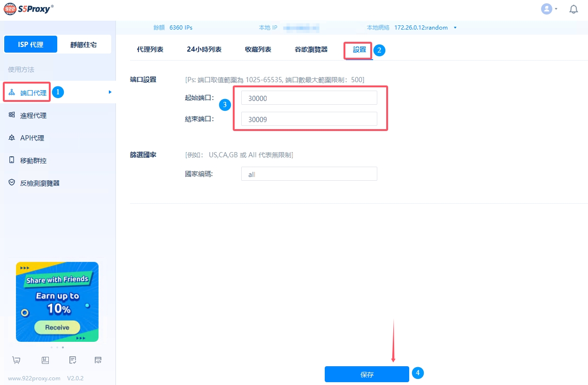This screenshot has width=588, height=385.
Task: Click Receive on the share banner
Action: pyautogui.click(x=57, y=327)
